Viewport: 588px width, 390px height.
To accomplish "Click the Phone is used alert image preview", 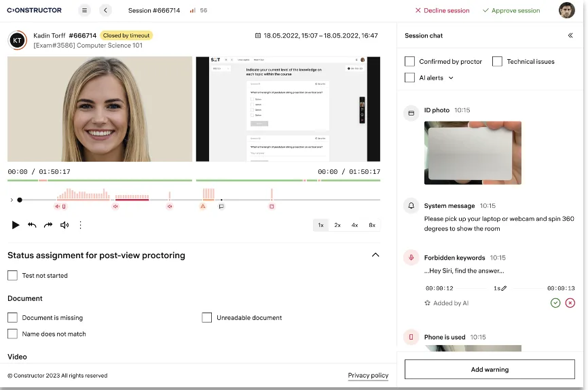I will (473, 349).
